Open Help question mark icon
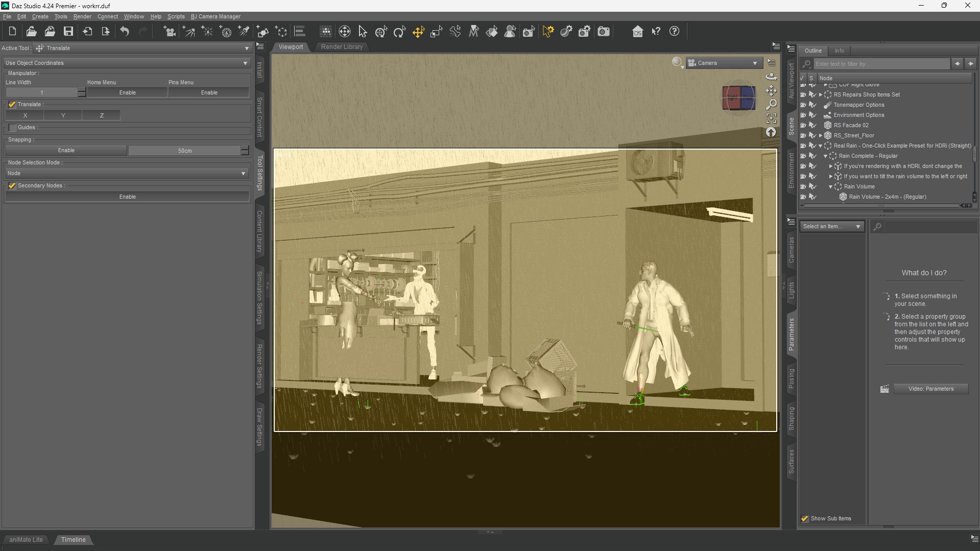Viewport: 980px width, 551px height. (x=675, y=32)
